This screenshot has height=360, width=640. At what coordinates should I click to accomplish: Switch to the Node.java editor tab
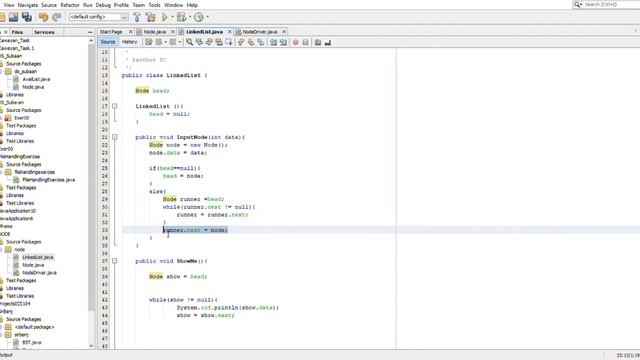(154, 32)
